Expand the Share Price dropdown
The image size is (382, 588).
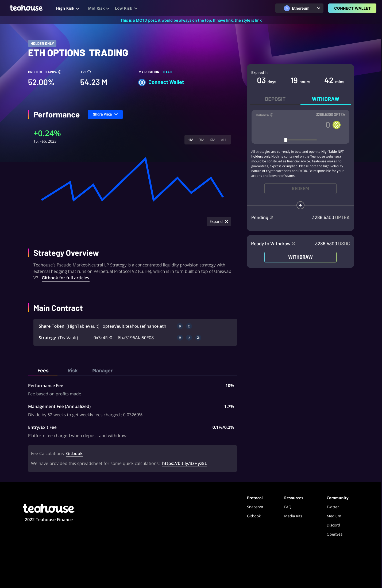[105, 114]
